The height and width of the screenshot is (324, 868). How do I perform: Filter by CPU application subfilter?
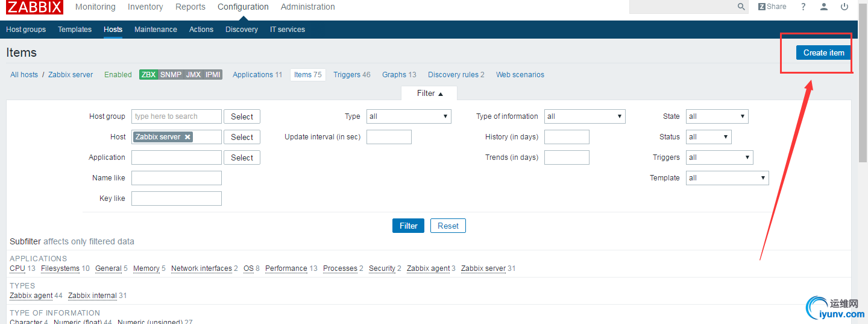[17, 268]
